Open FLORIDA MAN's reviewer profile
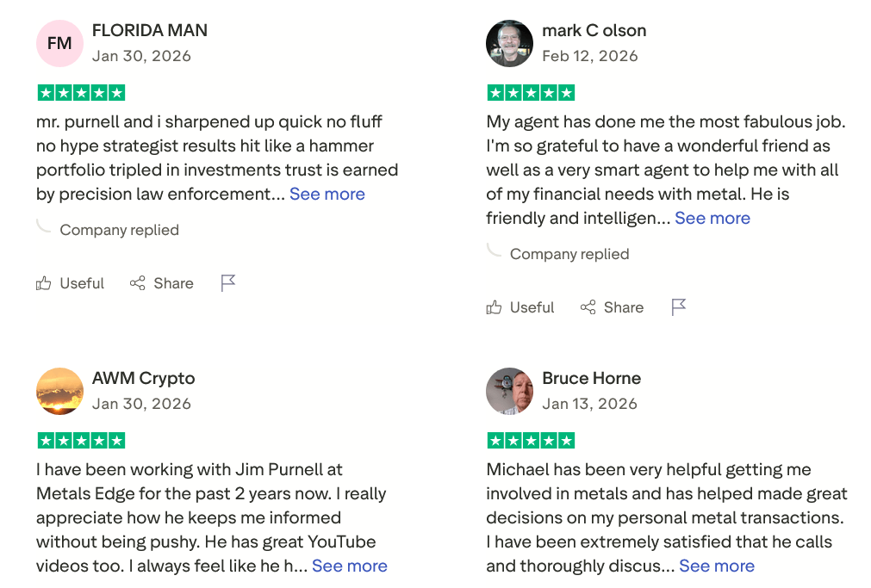 tap(150, 29)
